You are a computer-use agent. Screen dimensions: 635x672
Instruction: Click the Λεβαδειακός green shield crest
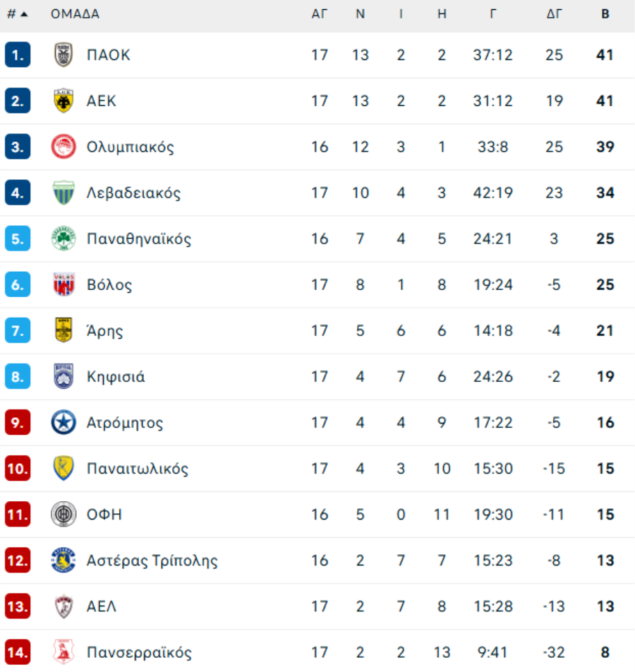(x=64, y=193)
